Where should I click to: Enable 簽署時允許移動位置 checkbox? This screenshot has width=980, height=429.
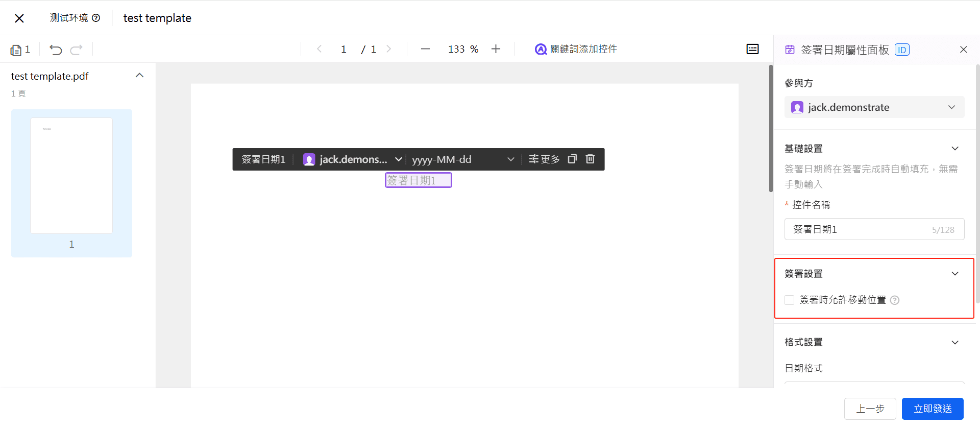(790, 300)
